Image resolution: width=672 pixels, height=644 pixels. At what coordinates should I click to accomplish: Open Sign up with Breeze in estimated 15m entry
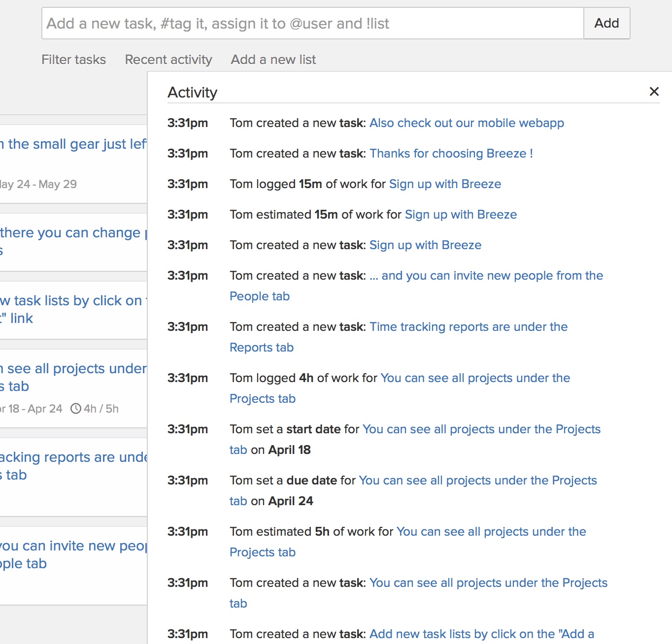pyautogui.click(x=461, y=215)
